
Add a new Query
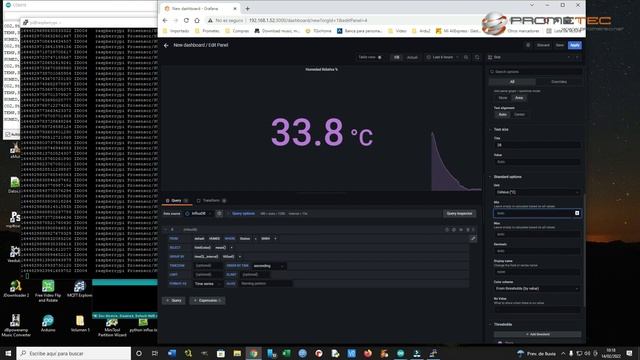coord(173,301)
